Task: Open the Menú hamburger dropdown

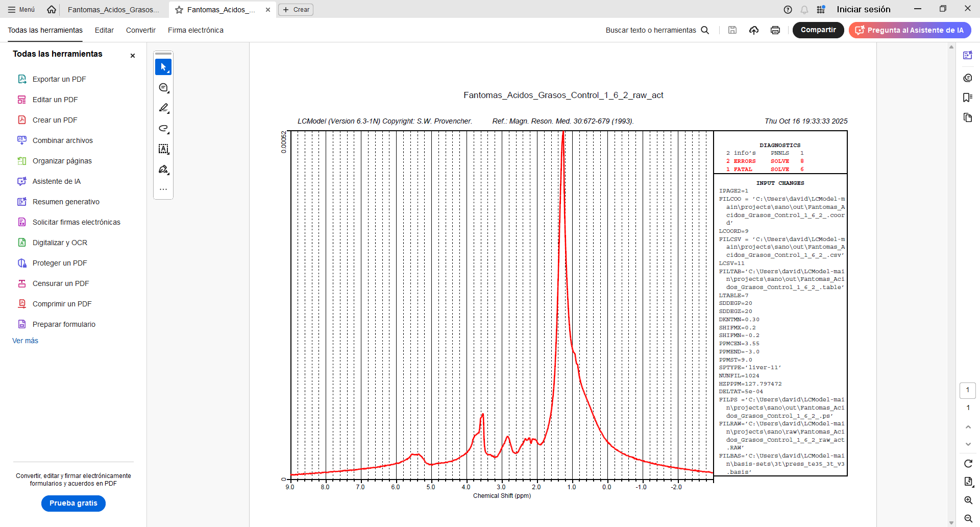Action: click(21, 10)
